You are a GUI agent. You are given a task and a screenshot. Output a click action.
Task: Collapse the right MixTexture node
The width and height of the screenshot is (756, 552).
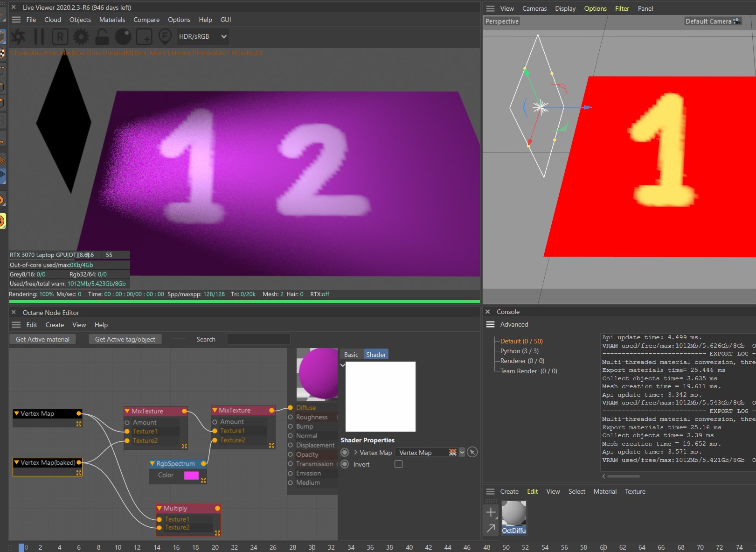click(215, 410)
